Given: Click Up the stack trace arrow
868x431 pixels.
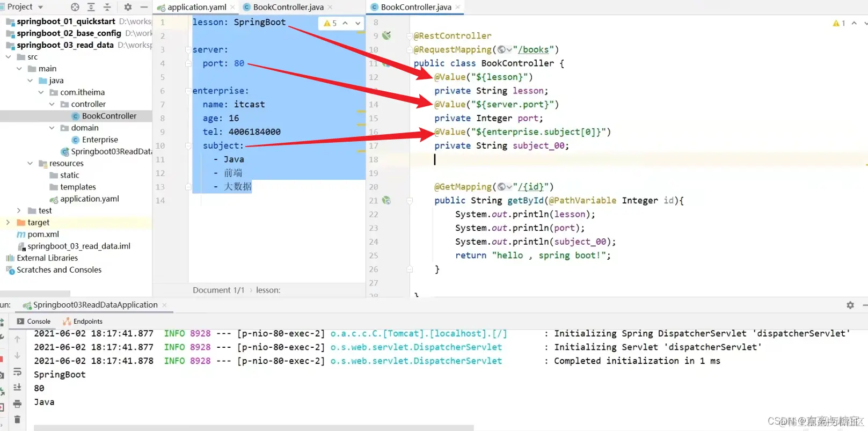Looking at the screenshot, I should pyautogui.click(x=17, y=339).
